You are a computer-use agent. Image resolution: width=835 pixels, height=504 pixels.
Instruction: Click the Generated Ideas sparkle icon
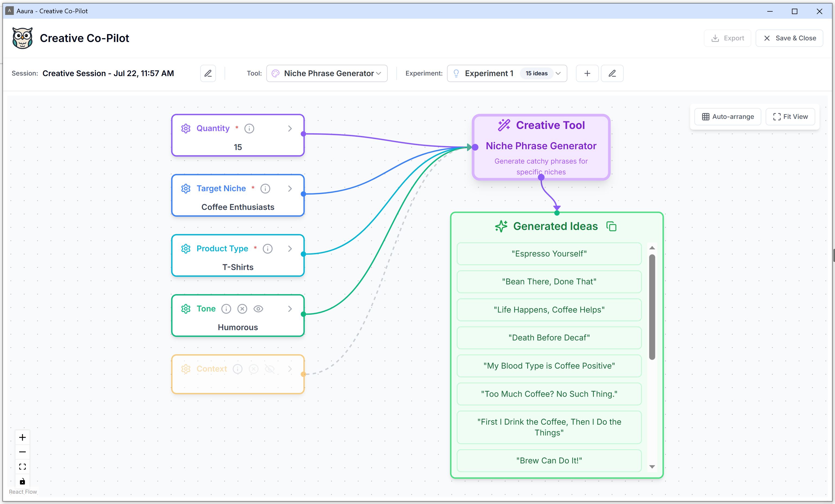[x=501, y=226]
